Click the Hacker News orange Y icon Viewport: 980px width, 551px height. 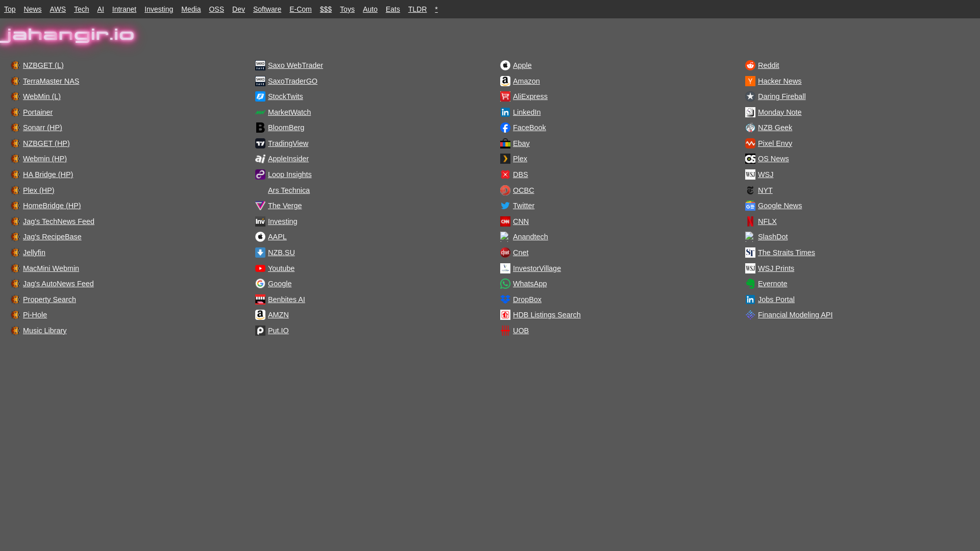(750, 81)
